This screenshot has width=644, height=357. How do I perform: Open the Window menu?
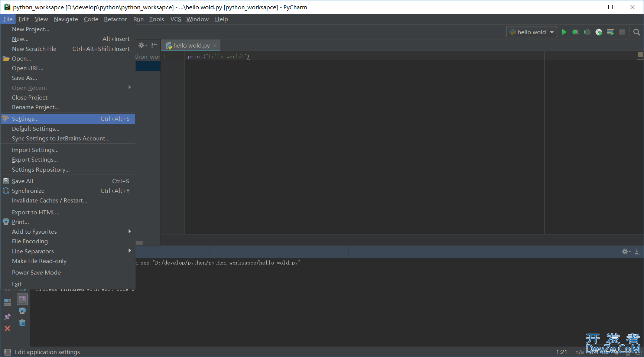(x=198, y=19)
